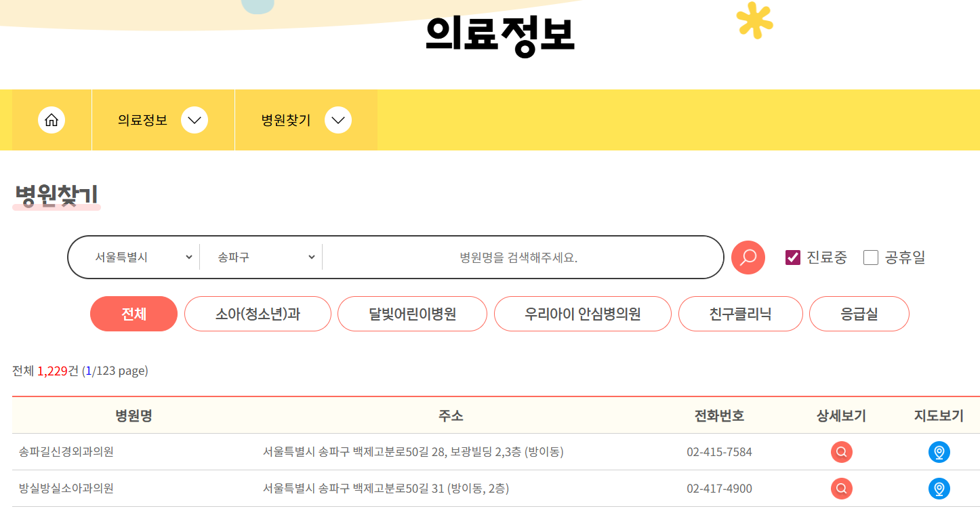Open details for 송파길신경외과의원
Image resolution: width=980 pixels, height=513 pixels.
point(841,452)
